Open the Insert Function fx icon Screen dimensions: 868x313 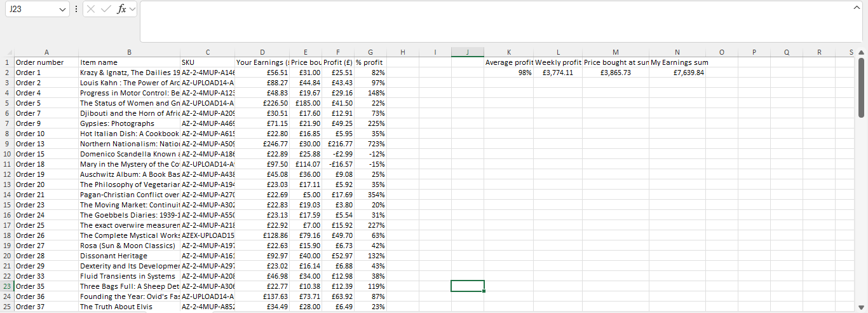(x=122, y=10)
